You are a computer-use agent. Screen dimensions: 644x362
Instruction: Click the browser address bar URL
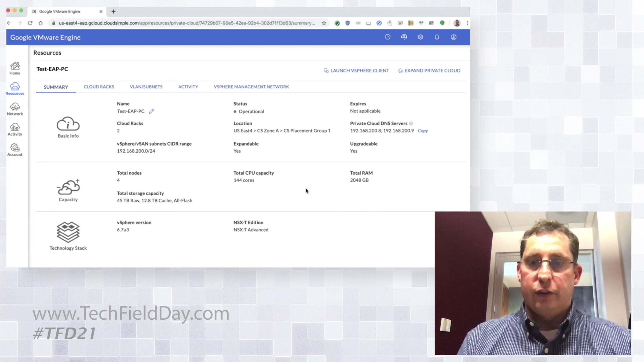pyautogui.click(x=187, y=23)
